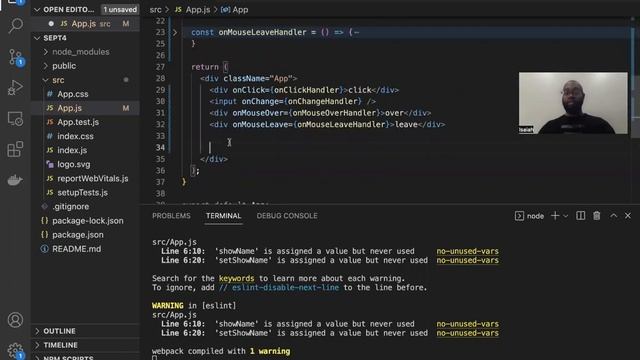Open App.css file
The height and width of the screenshot is (360, 640).
pyautogui.click(x=86, y=94)
